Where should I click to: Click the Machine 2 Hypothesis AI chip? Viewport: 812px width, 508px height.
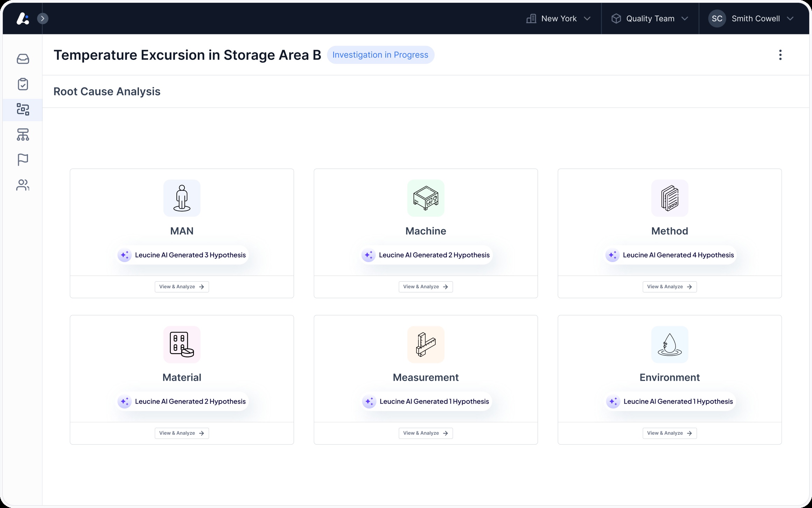click(x=426, y=255)
